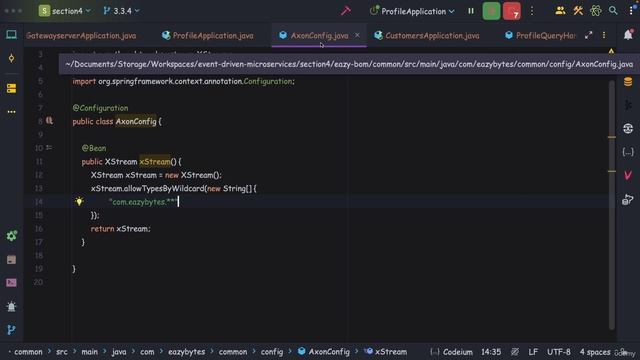Click line number 17 in gutter

[x=39, y=242]
